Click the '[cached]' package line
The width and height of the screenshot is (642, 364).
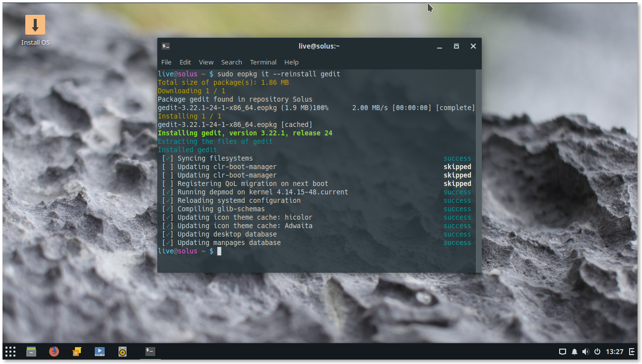[235, 124]
